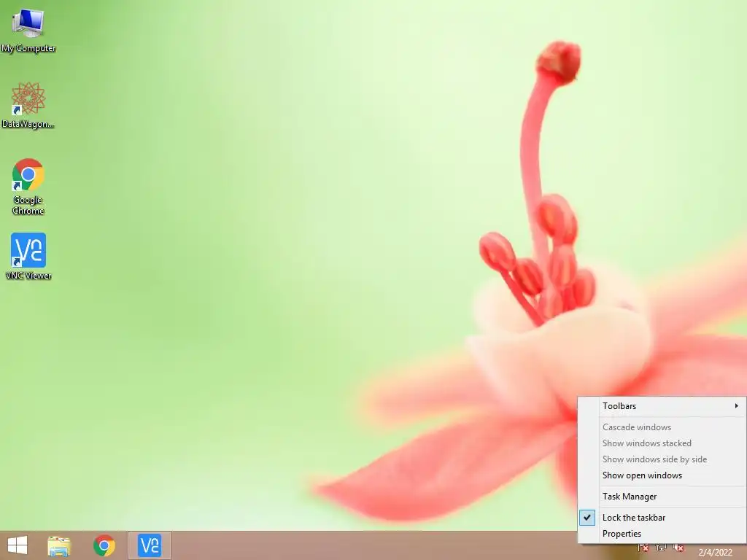This screenshot has width=747, height=560.
Task: Toggle Lock the taskbar option
Action: click(x=662, y=517)
